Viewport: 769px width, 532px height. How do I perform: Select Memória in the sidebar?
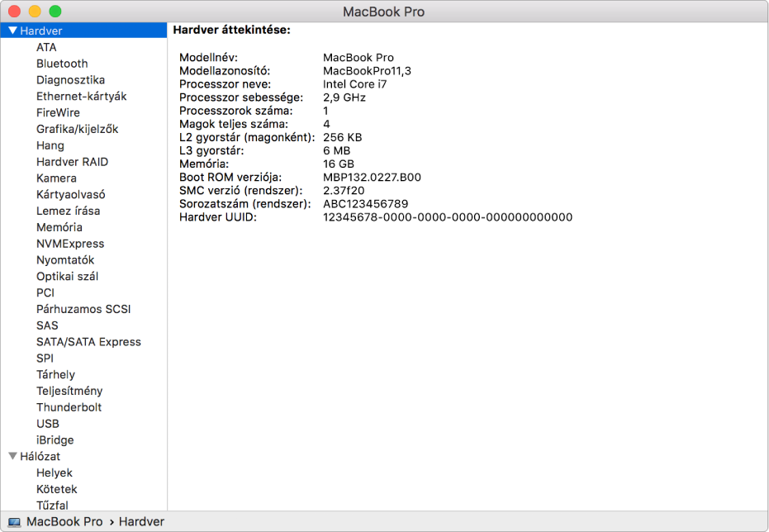(x=59, y=227)
